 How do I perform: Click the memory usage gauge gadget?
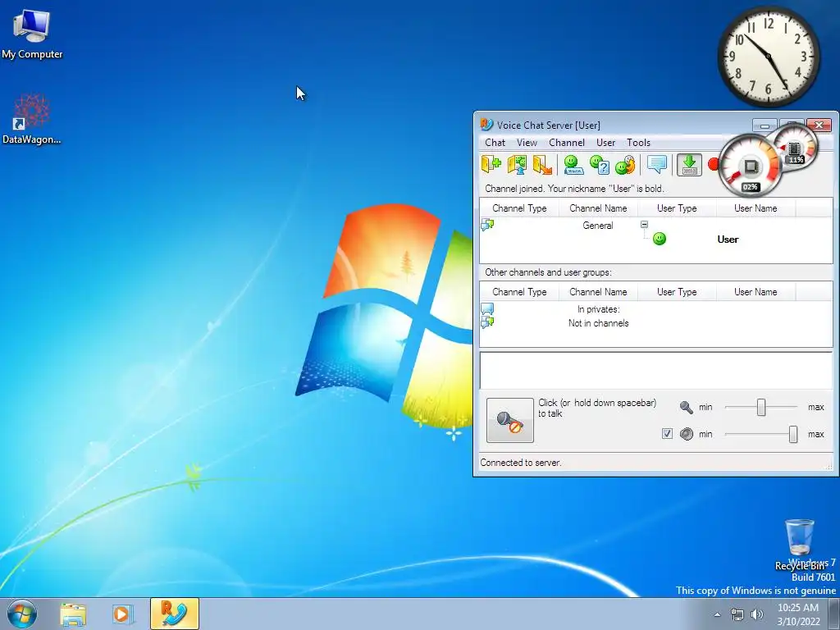[795, 147]
